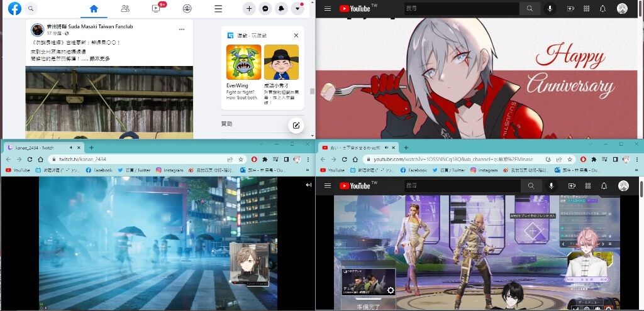Image resolution: width=644 pixels, height=311 pixels.
Task: Click create video icon in top YouTube
Action: tap(570, 9)
